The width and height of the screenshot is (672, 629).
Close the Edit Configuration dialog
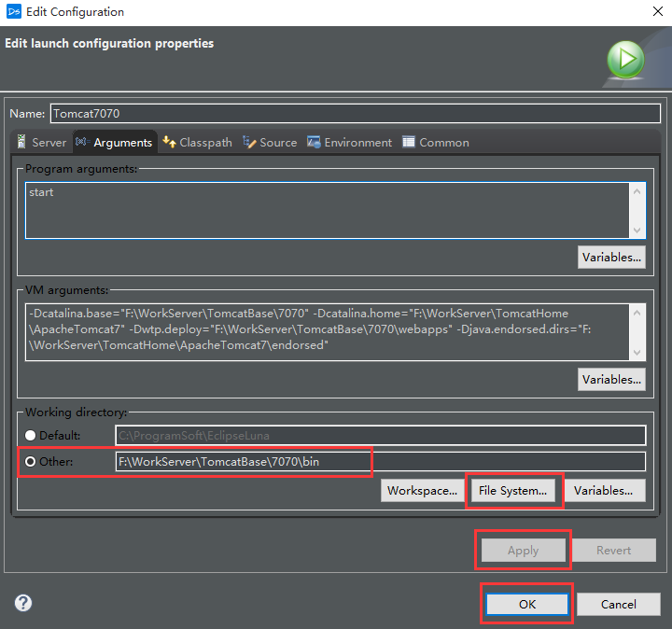658,11
